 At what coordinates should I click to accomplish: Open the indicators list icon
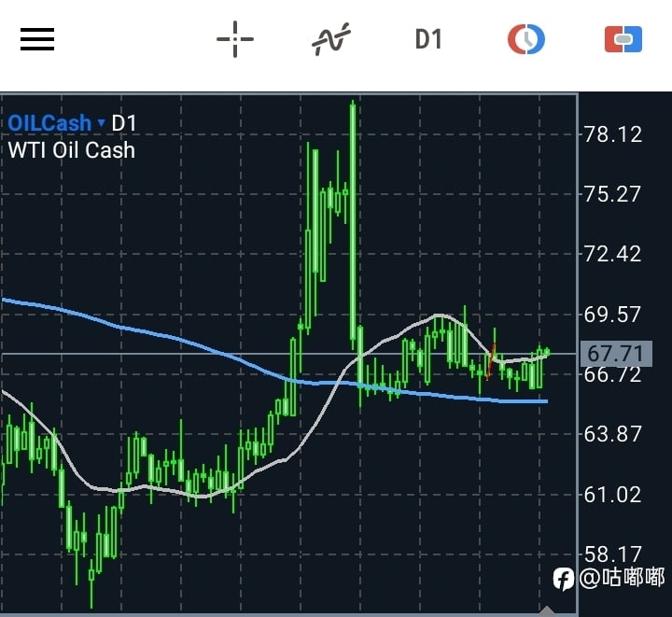[330, 39]
